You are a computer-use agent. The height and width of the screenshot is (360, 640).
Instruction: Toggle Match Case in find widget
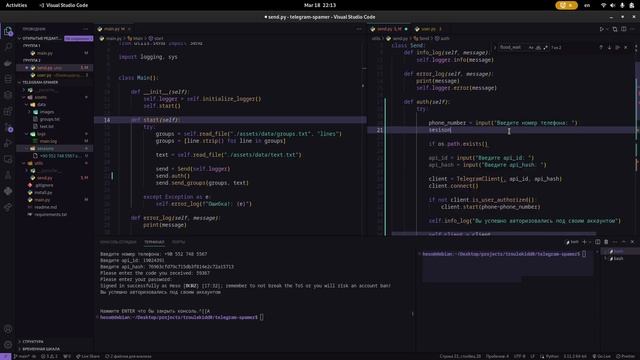point(531,47)
